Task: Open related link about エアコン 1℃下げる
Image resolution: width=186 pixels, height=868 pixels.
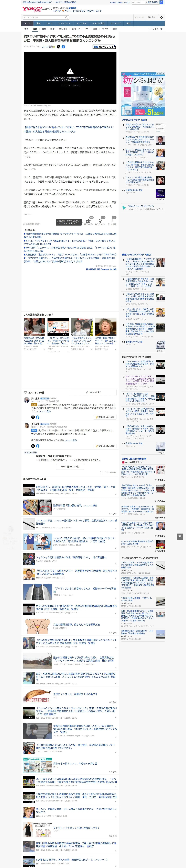Action: [69, 242]
